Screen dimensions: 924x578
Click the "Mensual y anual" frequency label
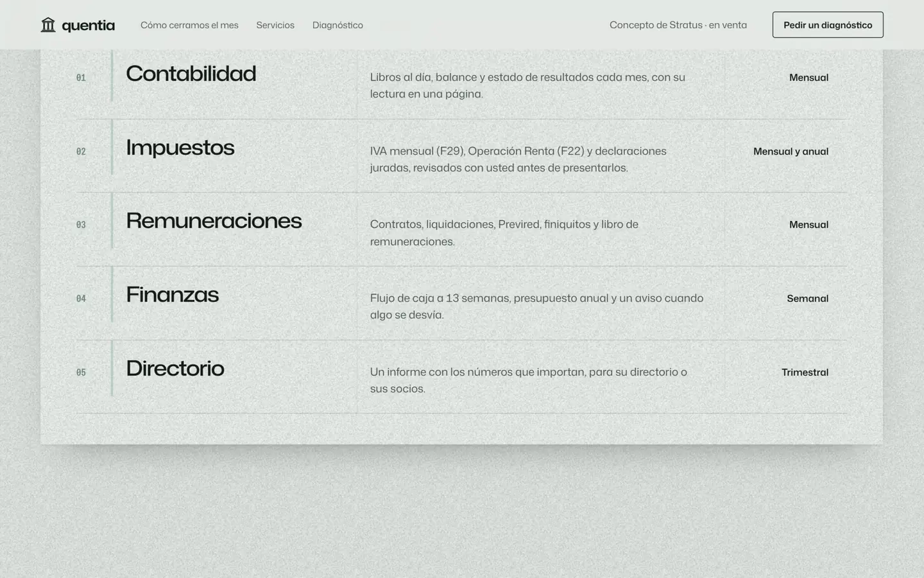(x=791, y=152)
